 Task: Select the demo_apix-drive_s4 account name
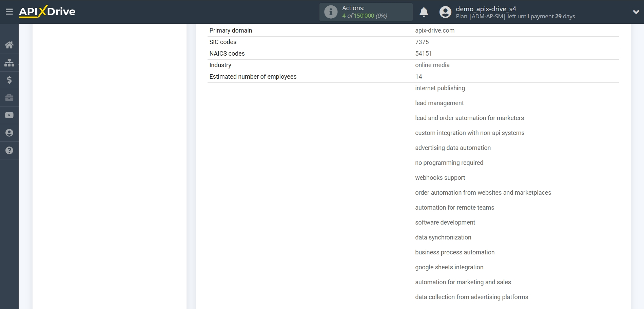486,8
